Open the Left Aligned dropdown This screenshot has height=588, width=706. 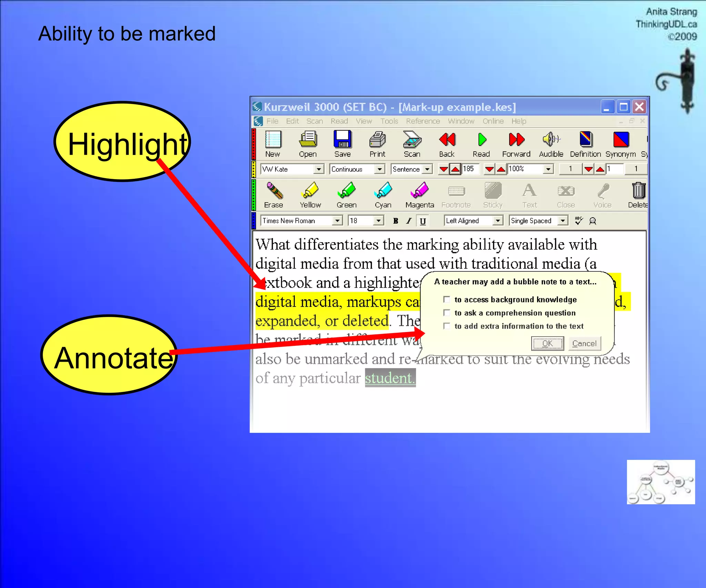click(x=498, y=220)
